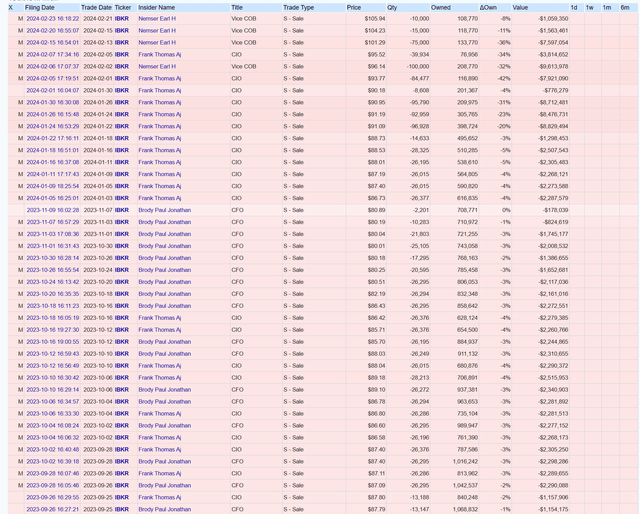The image size is (640, 514).
Task: Select the price cell $105.94
Action: coord(375,19)
